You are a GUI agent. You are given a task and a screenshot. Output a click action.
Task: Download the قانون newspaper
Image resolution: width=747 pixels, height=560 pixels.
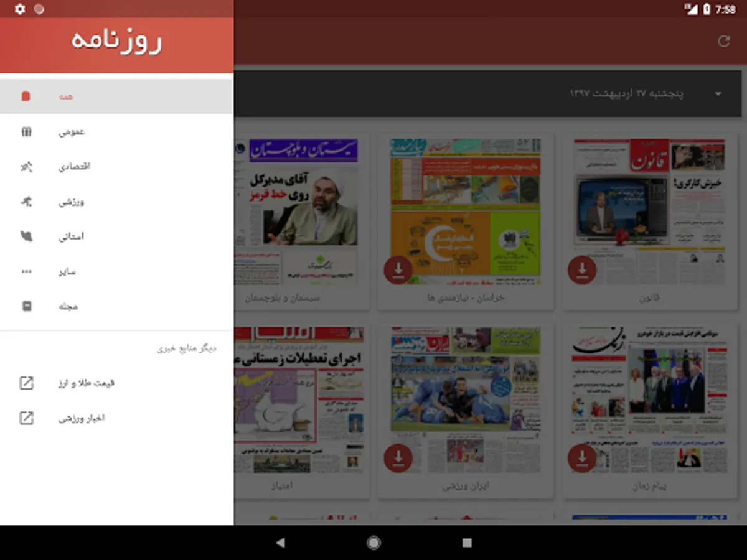coord(582,270)
